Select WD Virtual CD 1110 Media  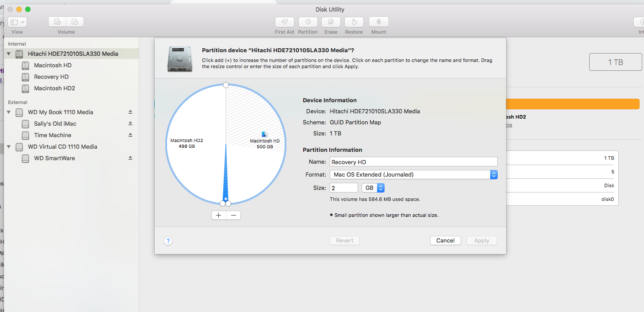click(62, 146)
